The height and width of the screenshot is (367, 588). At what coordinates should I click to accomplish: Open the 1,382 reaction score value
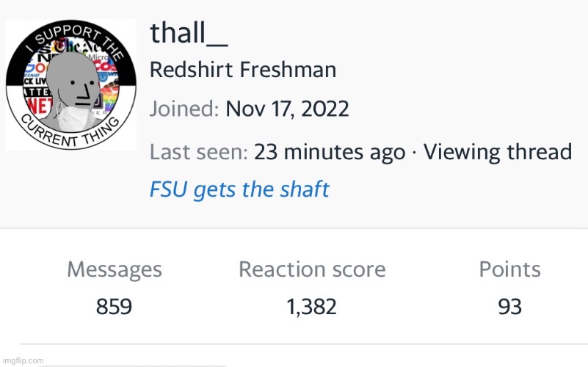(312, 306)
